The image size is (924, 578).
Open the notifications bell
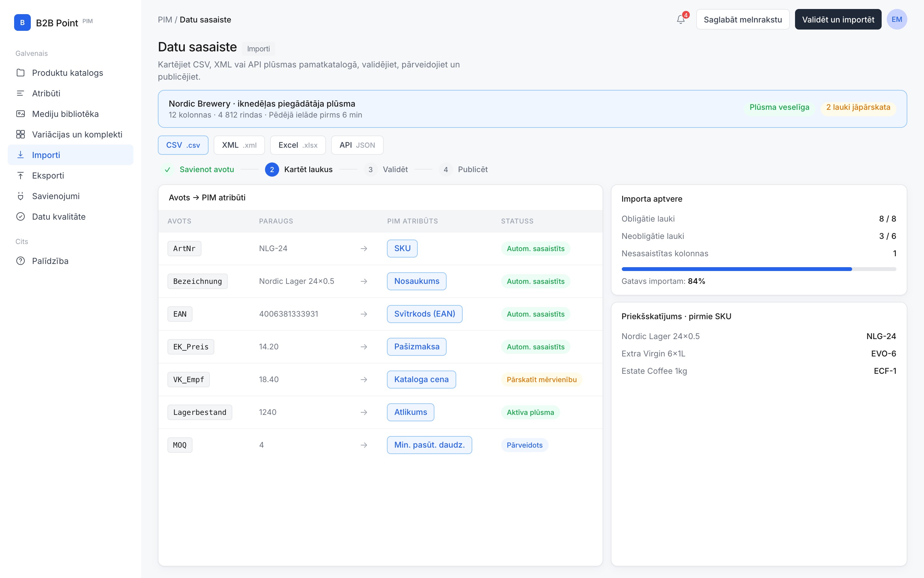681,19
